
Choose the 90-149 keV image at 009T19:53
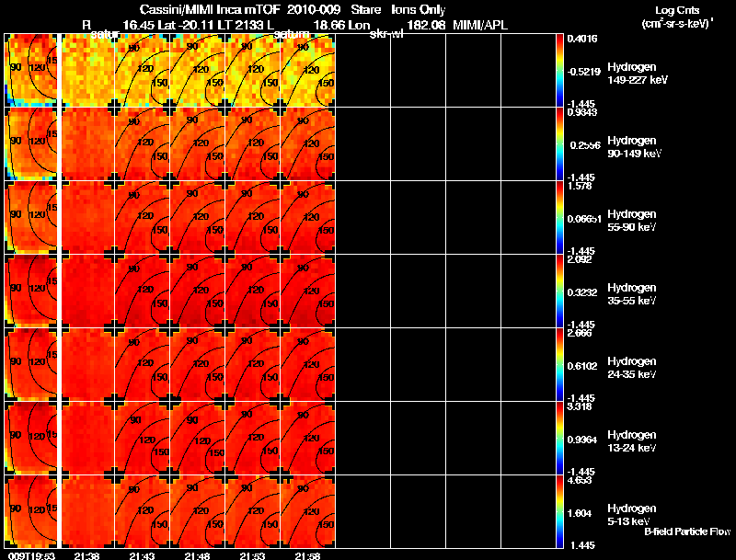tap(31, 144)
